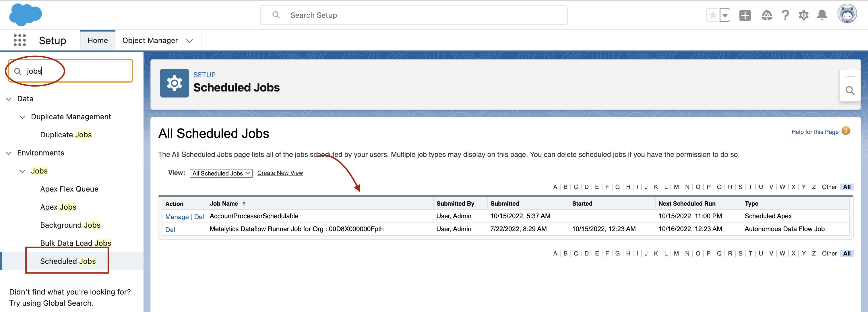Collapse the Environments section
The width and height of the screenshot is (868, 312).
(x=8, y=153)
